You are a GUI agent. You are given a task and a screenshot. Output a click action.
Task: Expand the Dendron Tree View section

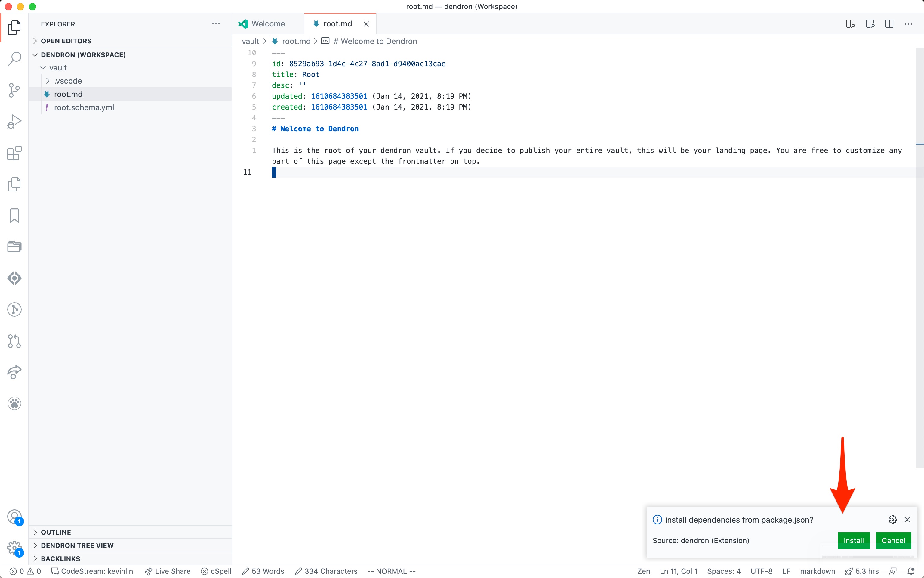click(x=130, y=545)
